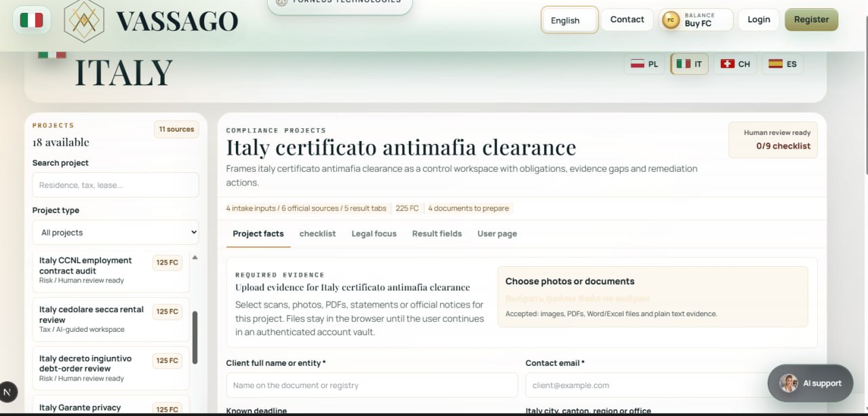Select the Spain ES flag button

pyautogui.click(x=783, y=64)
